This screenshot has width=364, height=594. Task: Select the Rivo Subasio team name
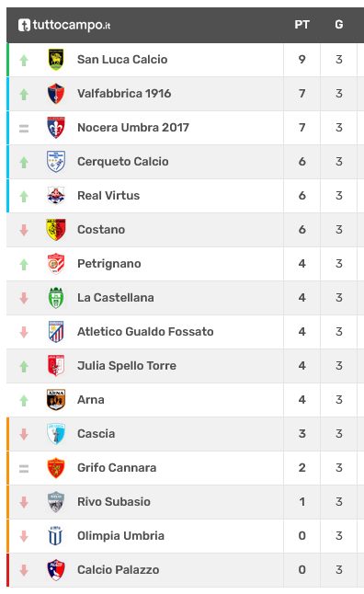(114, 502)
